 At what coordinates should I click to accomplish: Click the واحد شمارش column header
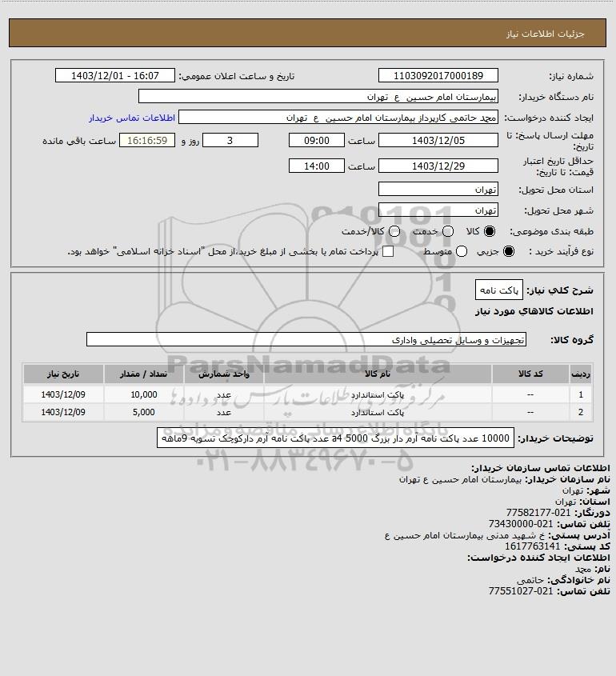224,374
